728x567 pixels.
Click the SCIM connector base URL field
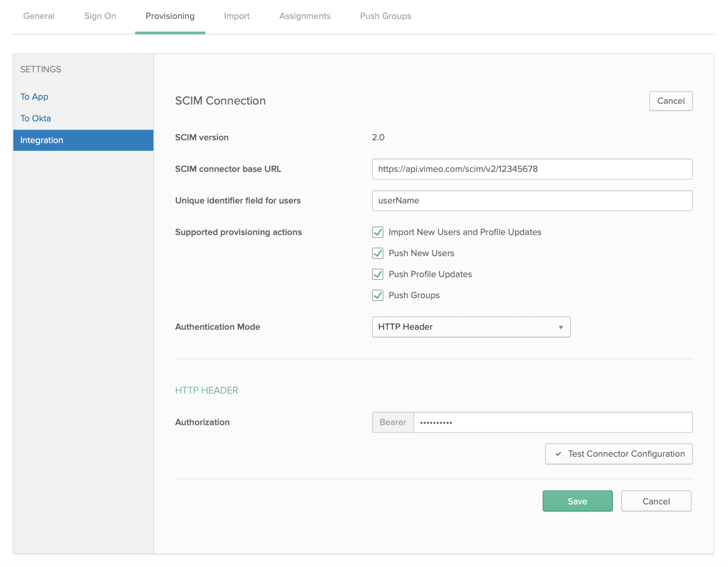532,169
